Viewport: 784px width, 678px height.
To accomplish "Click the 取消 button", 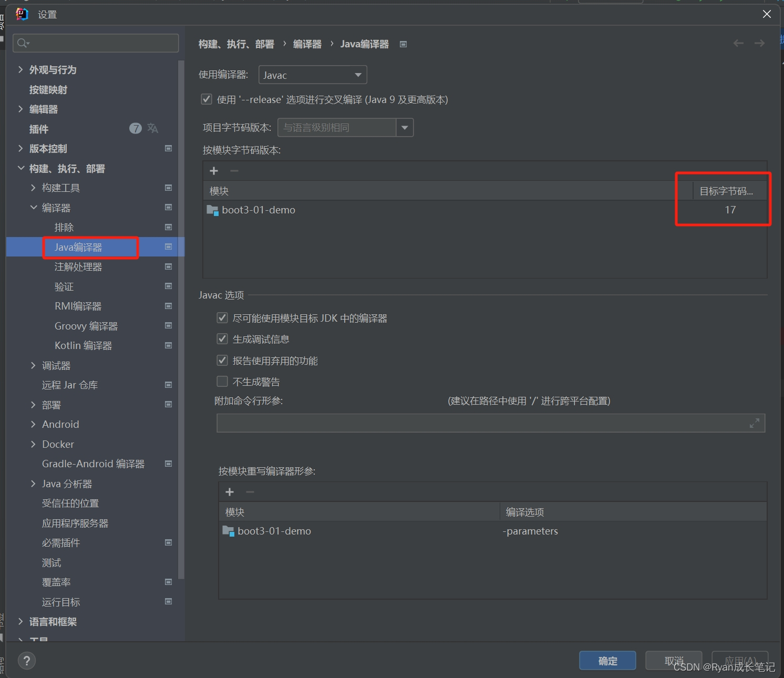I will (674, 661).
